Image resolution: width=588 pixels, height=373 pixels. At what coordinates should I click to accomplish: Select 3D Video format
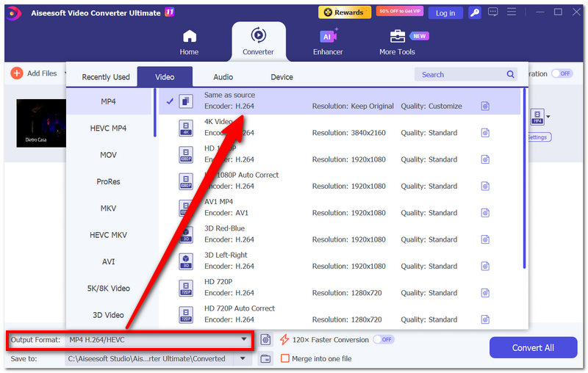[x=108, y=315]
